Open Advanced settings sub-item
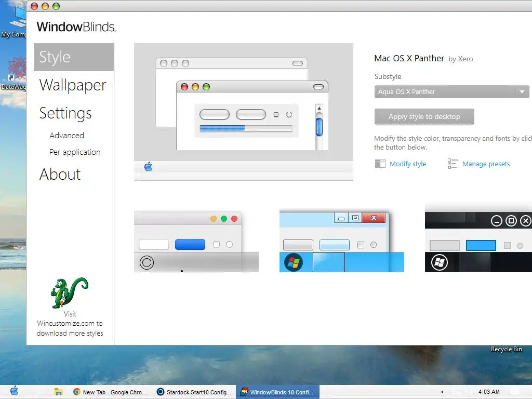 point(67,136)
